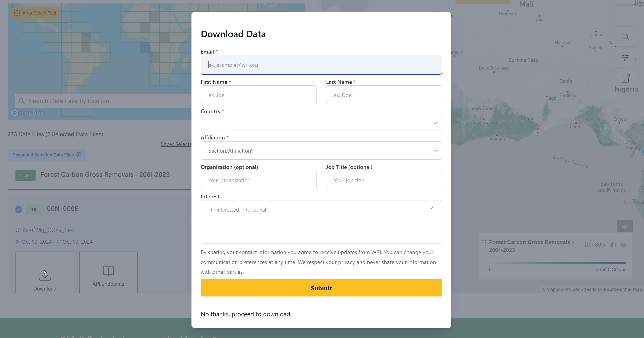Viewport: 644px width, 338px height.
Task: Click the yellow Submit button
Action: (321, 288)
